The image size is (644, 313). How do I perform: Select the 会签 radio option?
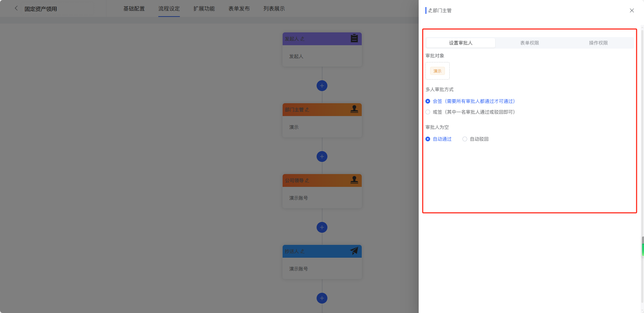pyautogui.click(x=428, y=101)
